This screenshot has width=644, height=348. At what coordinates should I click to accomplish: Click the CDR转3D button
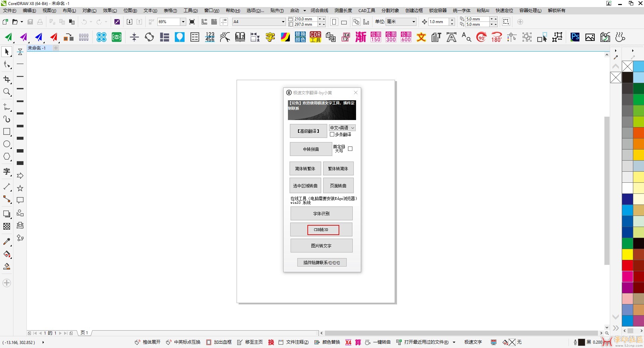click(x=321, y=230)
